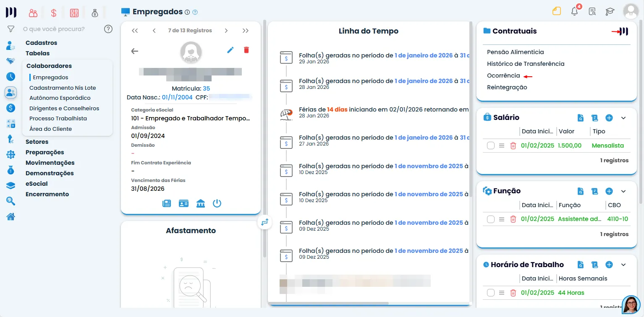Click the handshake icon in left sidebar

pos(11,61)
